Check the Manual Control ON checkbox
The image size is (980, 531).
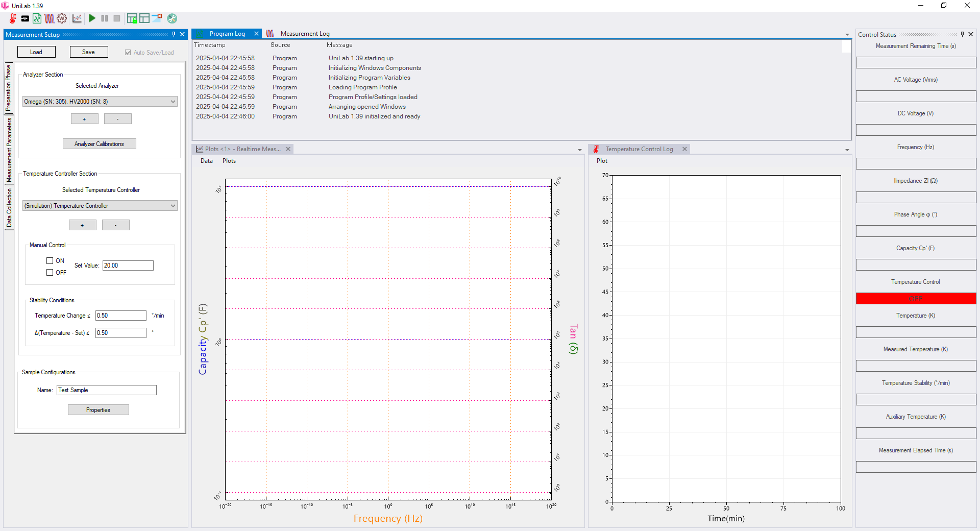[x=50, y=261]
